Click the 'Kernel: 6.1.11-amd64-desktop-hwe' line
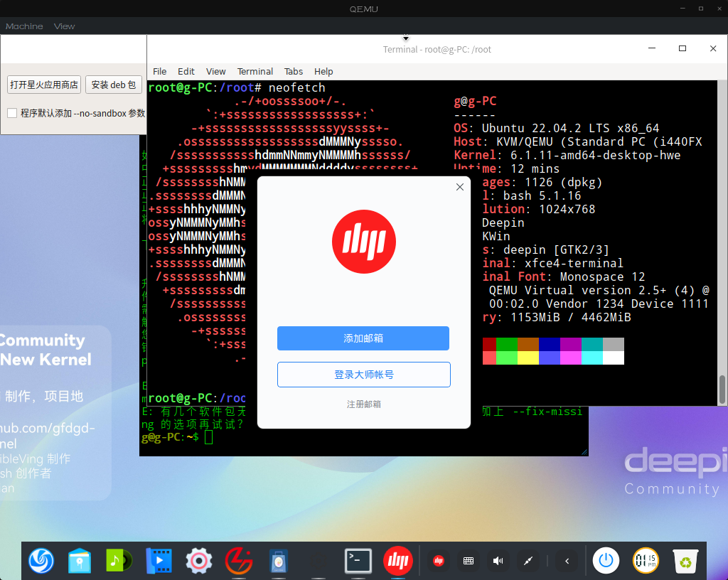 567,155
